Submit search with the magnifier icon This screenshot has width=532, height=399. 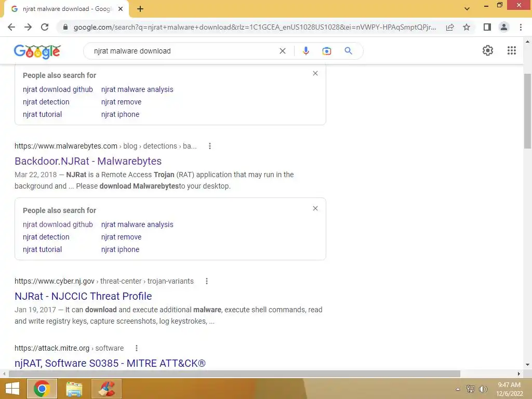(349, 51)
